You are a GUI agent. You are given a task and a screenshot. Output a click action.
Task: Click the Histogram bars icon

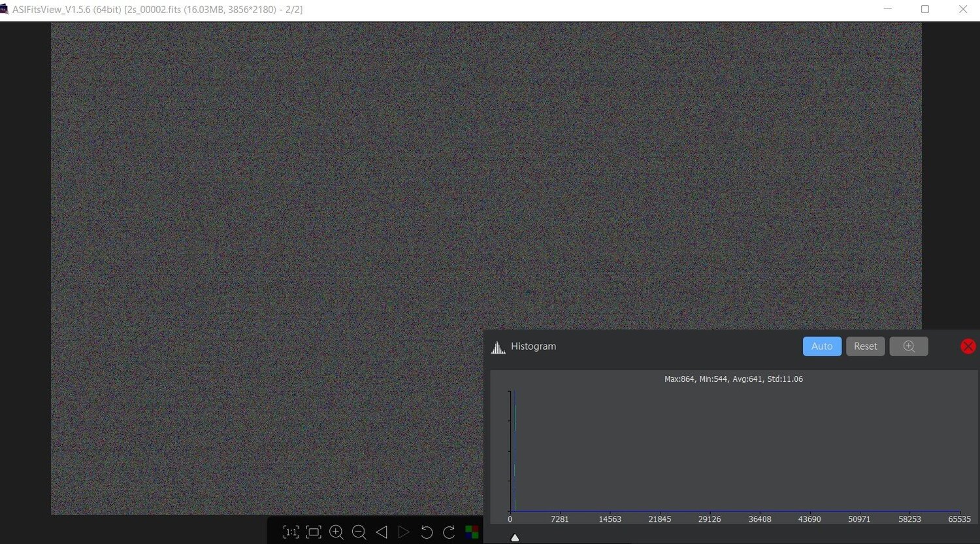(498, 347)
